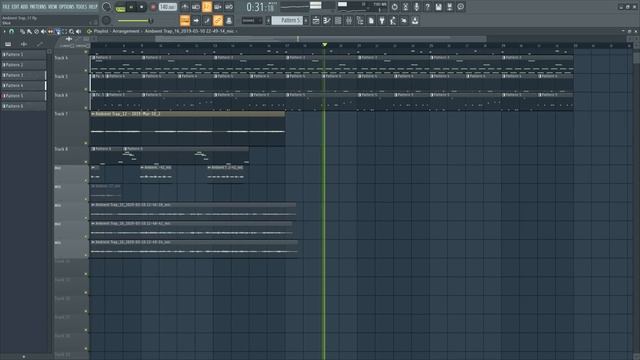Toggle the playlist magnet snap icon
Screen dimensions: 640x360
click(x=11, y=31)
